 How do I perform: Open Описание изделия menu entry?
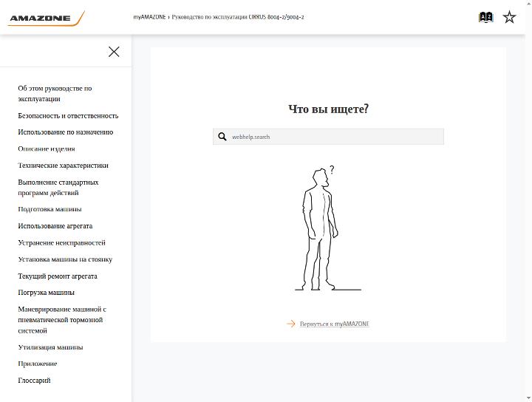[47, 149]
